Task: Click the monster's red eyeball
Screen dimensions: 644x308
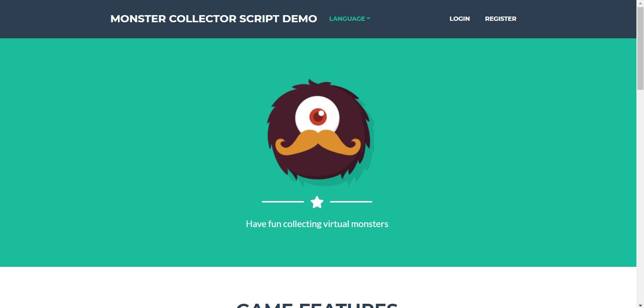Action: tap(318, 116)
